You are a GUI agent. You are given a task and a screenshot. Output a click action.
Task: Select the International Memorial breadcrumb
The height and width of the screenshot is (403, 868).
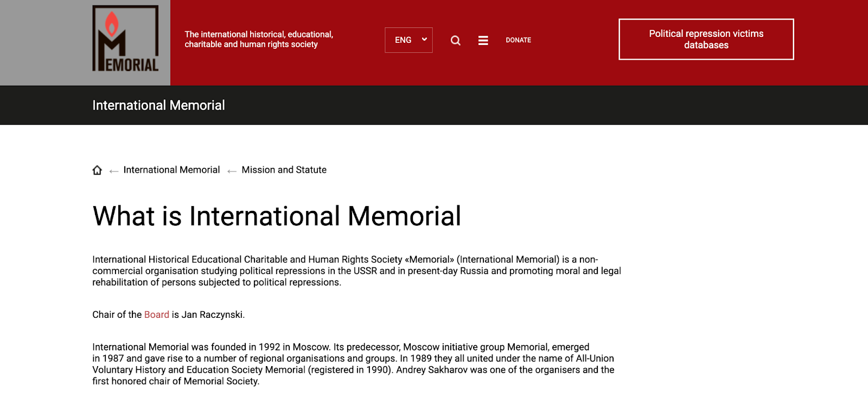tap(171, 170)
